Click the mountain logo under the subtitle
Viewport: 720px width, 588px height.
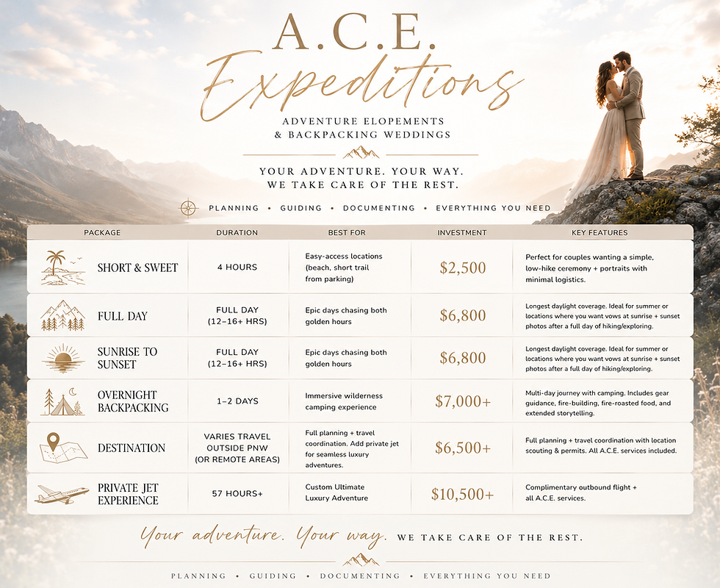click(361, 153)
